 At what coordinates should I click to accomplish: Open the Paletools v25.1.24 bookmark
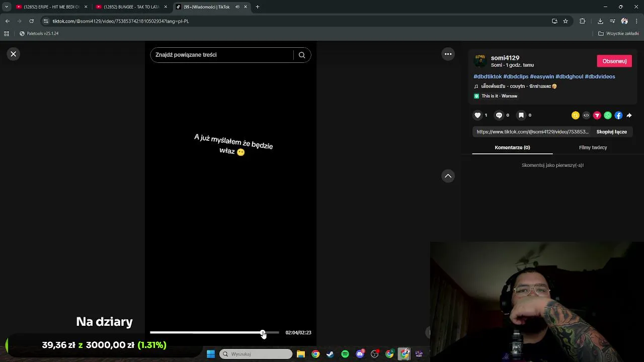pyautogui.click(x=39, y=34)
